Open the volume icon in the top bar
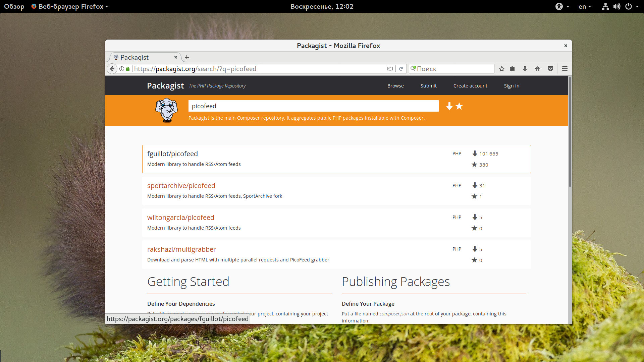The image size is (644, 362). [x=617, y=6]
